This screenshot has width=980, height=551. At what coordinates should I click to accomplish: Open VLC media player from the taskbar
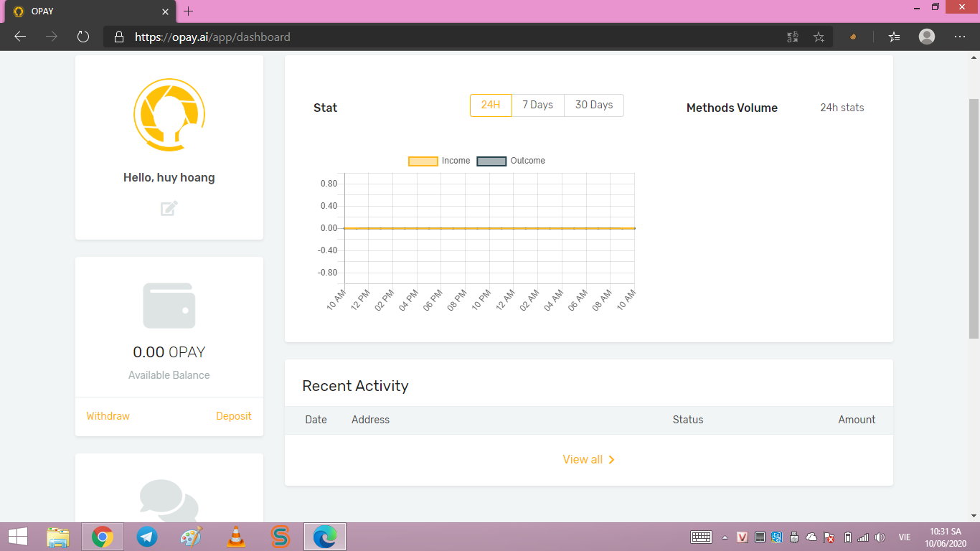(236, 537)
